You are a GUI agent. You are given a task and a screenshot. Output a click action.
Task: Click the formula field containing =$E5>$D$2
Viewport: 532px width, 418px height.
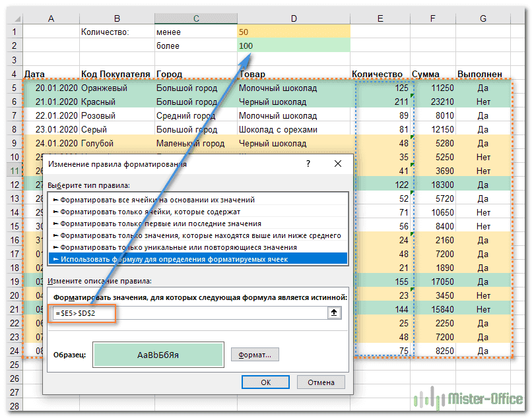188,313
